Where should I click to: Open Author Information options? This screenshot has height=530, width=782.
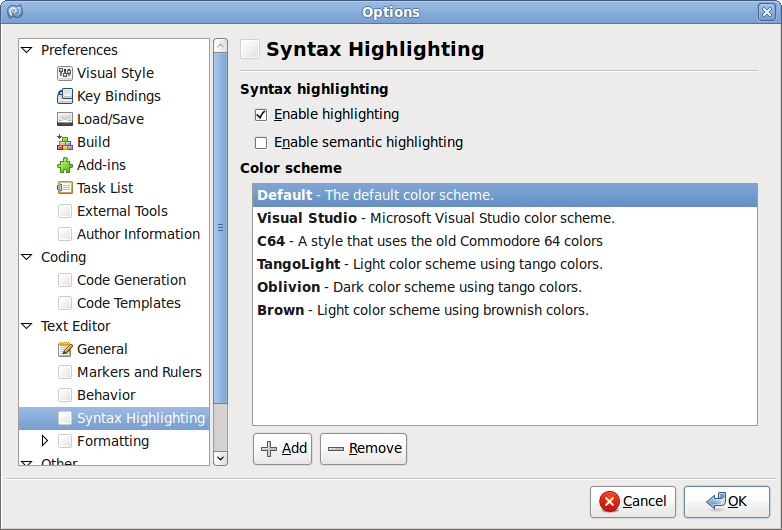[x=138, y=234]
